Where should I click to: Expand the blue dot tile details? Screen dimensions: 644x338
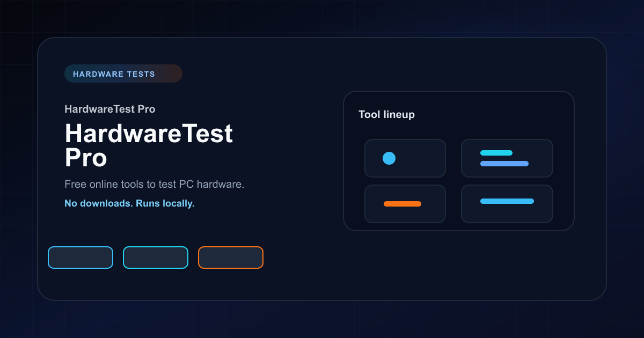pyautogui.click(x=405, y=158)
